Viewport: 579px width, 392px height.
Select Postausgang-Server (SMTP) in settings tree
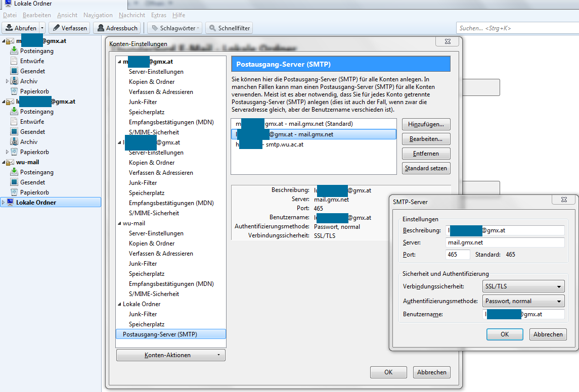click(x=160, y=334)
